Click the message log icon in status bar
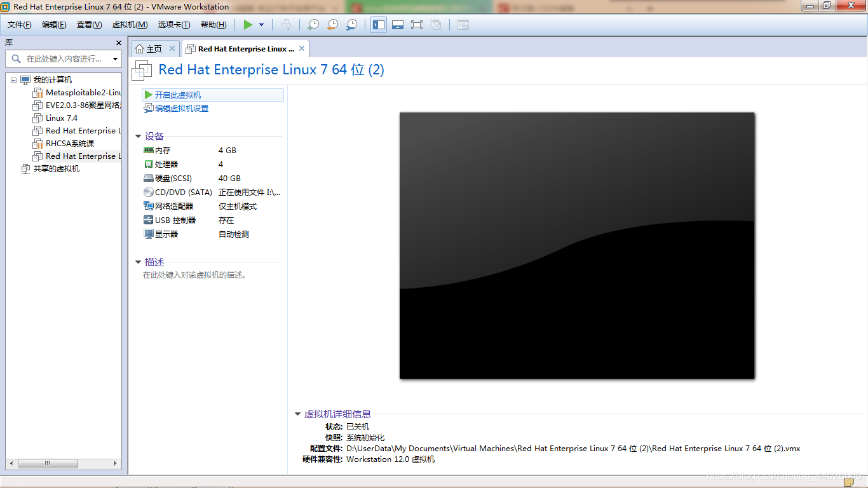Viewport: 868px width, 488px height. pyautogui.click(x=849, y=482)
